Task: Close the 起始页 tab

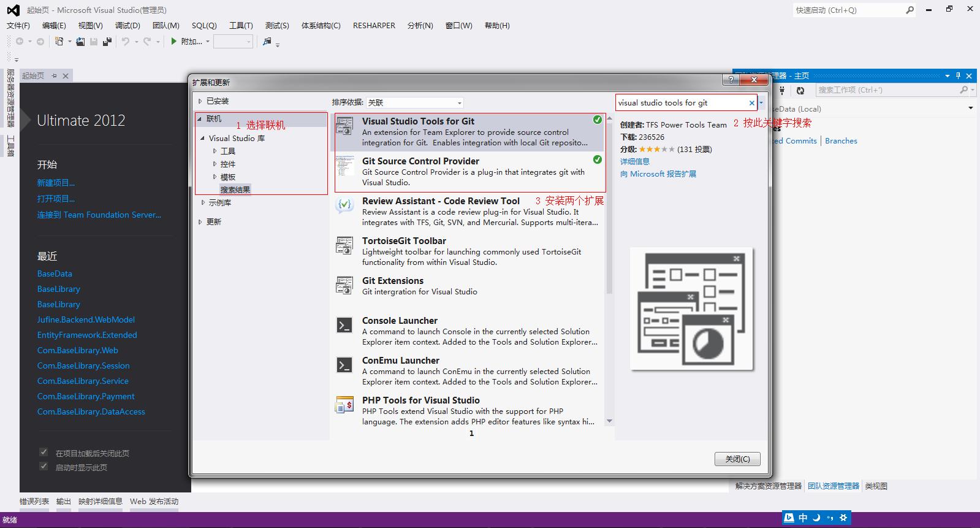Action: 66,75
